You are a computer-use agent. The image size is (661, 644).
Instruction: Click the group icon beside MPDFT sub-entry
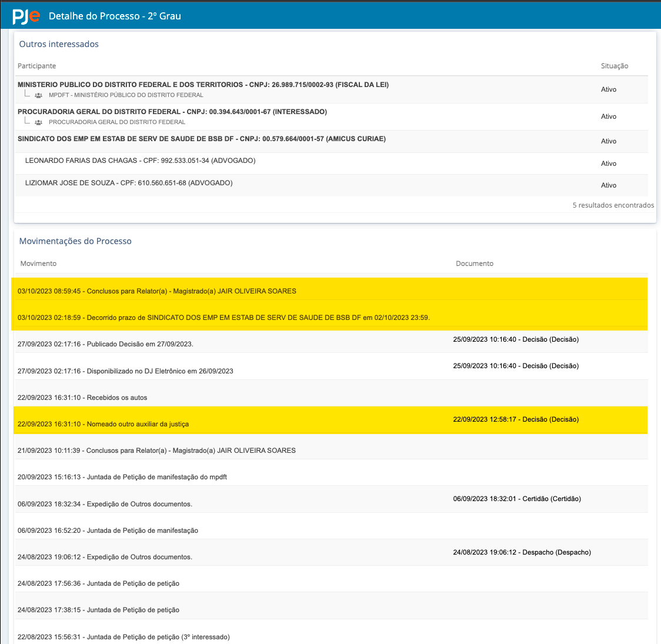click(x=39, y=95)
